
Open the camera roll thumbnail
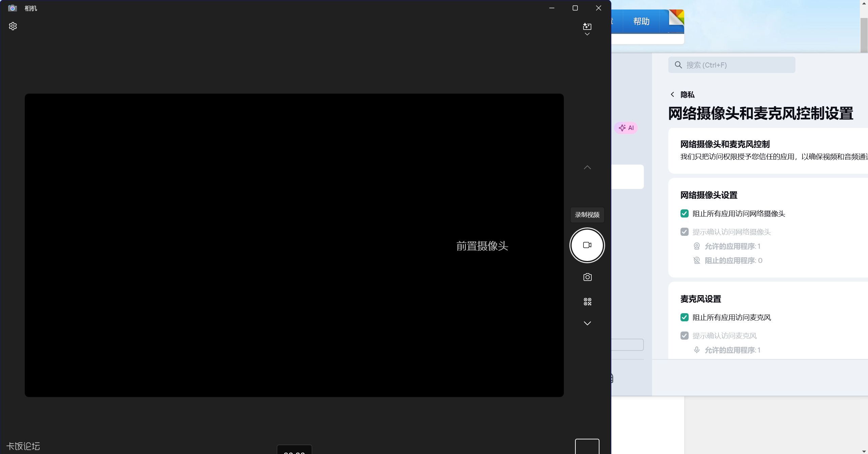587,446
